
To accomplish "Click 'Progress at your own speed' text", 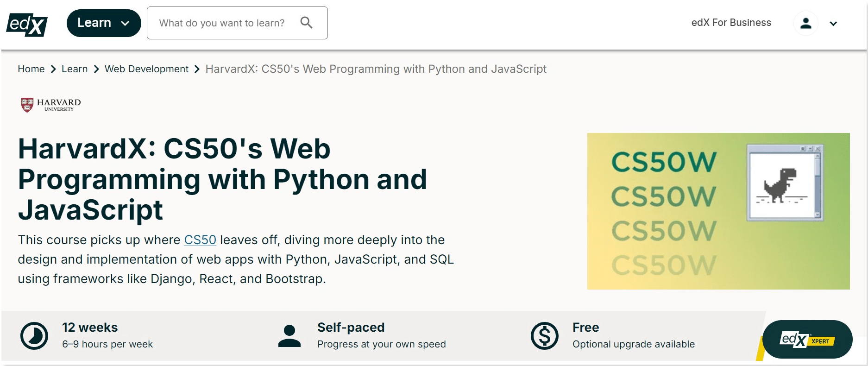I will tap(382, 344).
